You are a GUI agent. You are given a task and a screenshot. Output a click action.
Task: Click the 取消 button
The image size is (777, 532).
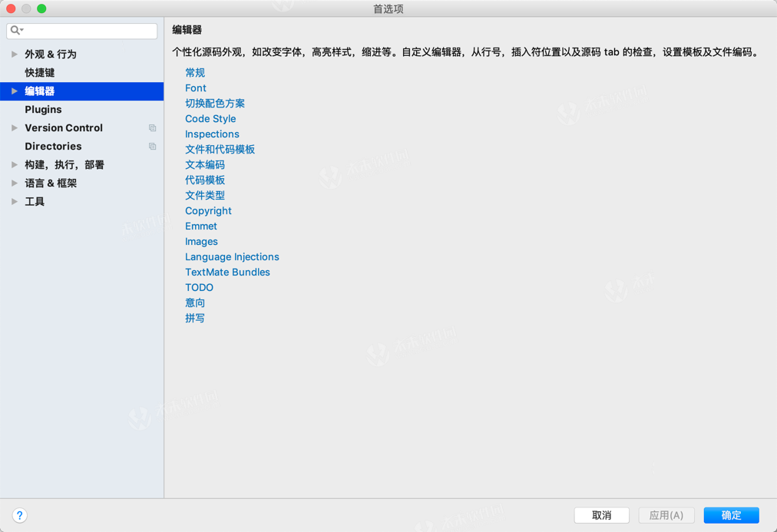click(x=602, y=516)
